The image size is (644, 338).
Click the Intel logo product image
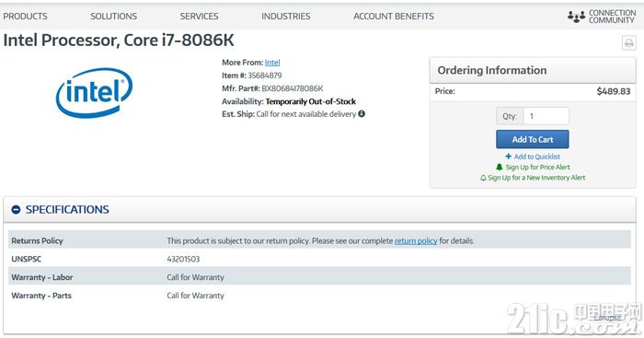pos(94,93)
